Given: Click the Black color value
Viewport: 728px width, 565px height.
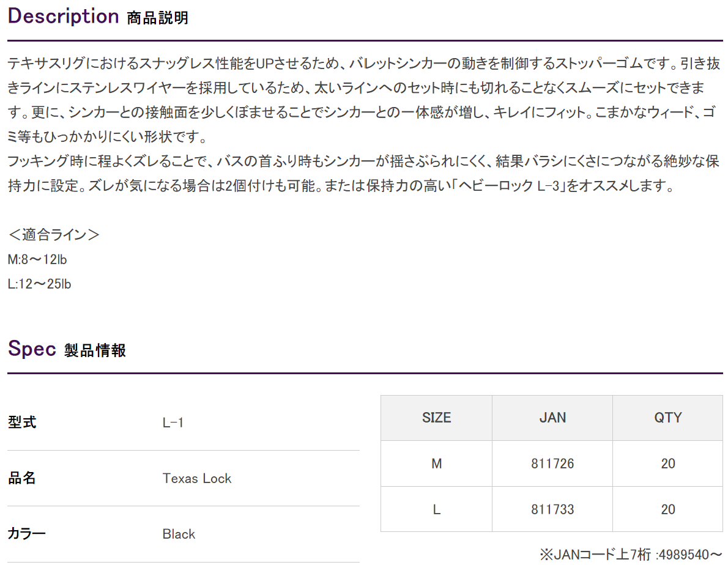Looking at the screenshot, I should tap(179, 534).
